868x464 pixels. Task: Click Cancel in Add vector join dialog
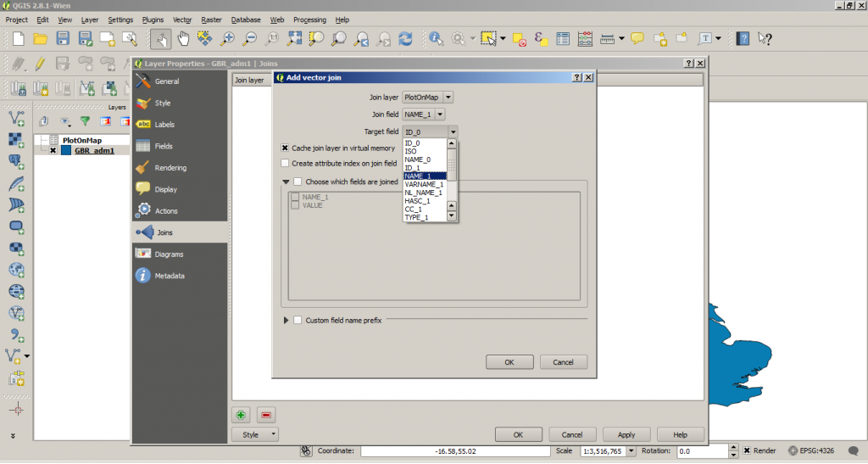[564, 362]
